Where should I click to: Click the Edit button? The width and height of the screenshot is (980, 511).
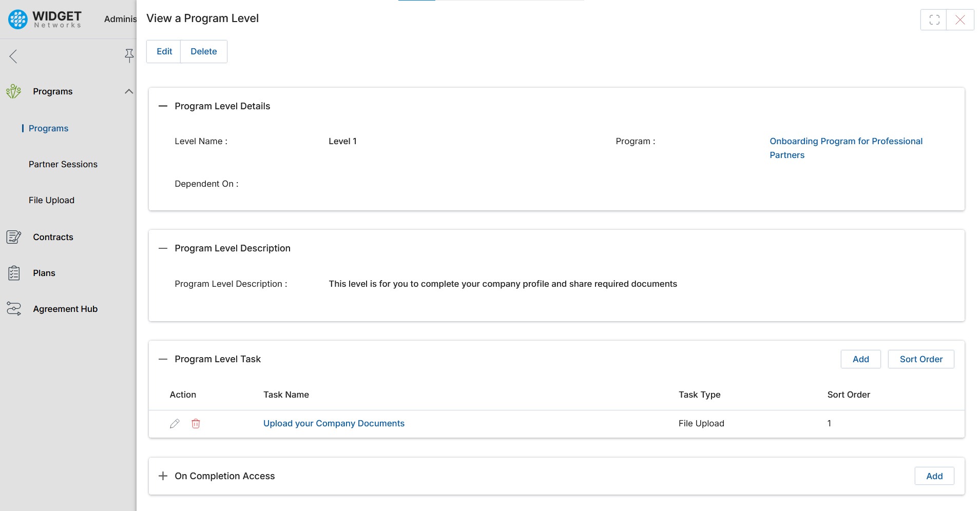pyautogui.click(x=164, y=51)
